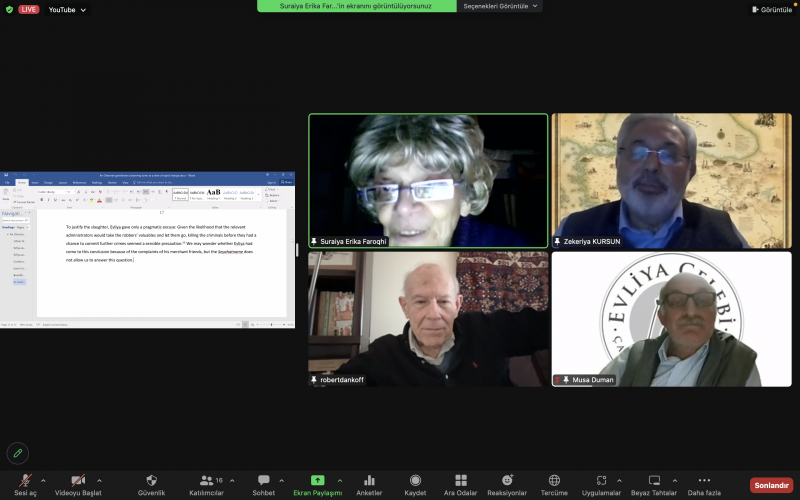Click the green Ekran Paylaşımı icon

pyautogui.click(x=317, y=481)
